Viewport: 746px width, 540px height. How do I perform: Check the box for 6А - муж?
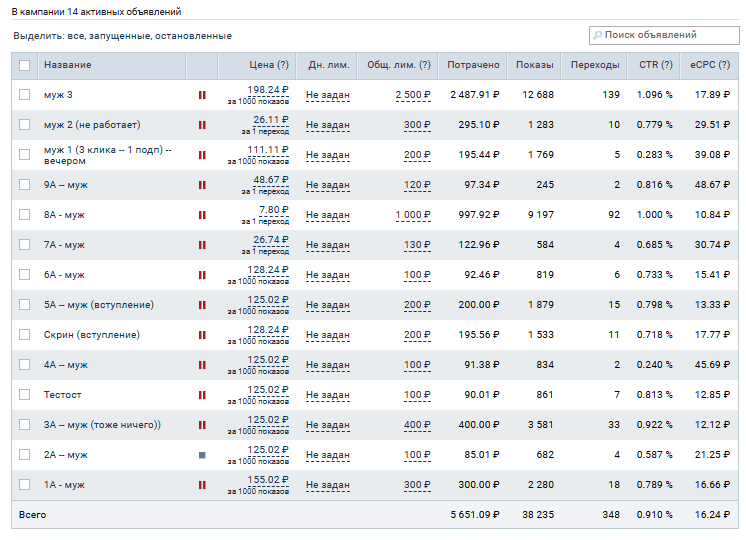point(25,275)
